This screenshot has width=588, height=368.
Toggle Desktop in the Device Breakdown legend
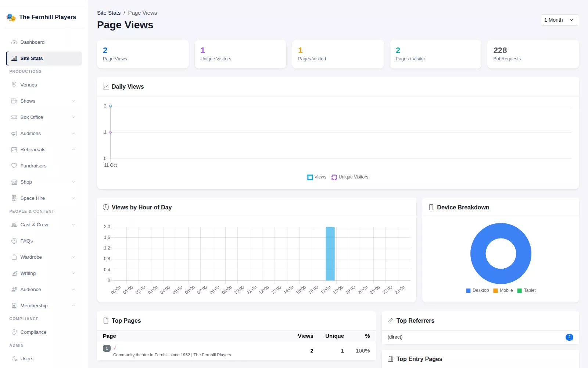(x=477, y=291)
